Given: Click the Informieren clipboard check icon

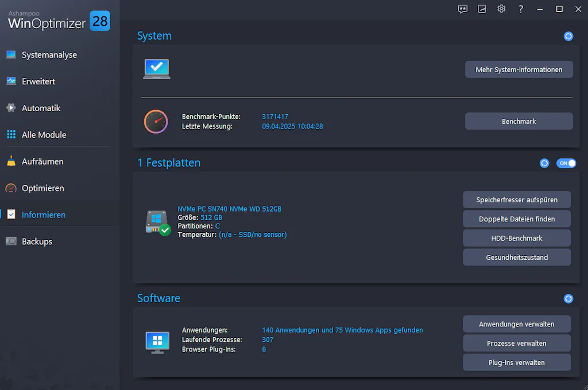Looking at the screenshot, I should point(11,214).
